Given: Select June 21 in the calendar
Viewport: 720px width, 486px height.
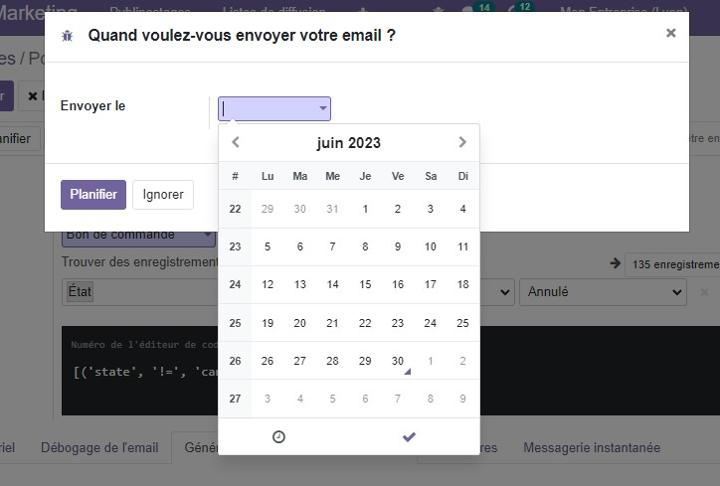Looking at the screenshot, I should [x=332, y=323].
